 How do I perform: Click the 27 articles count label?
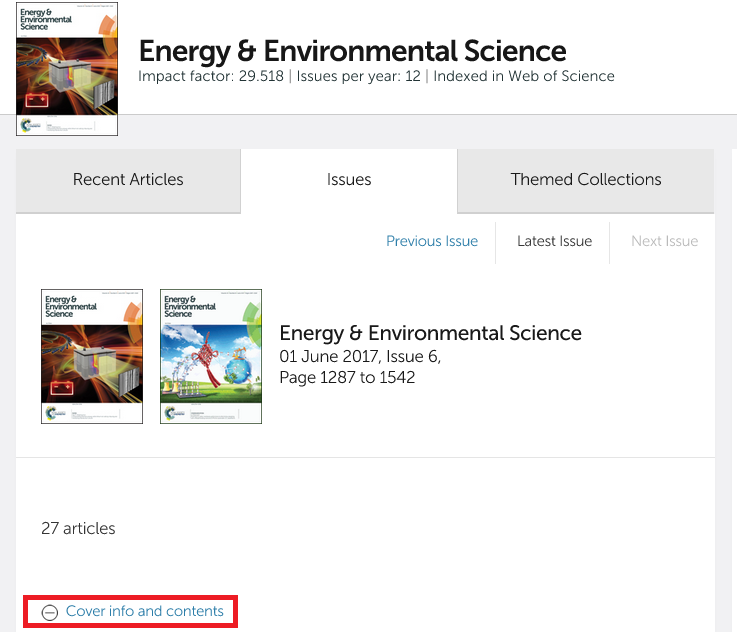(x=78, y=528)
